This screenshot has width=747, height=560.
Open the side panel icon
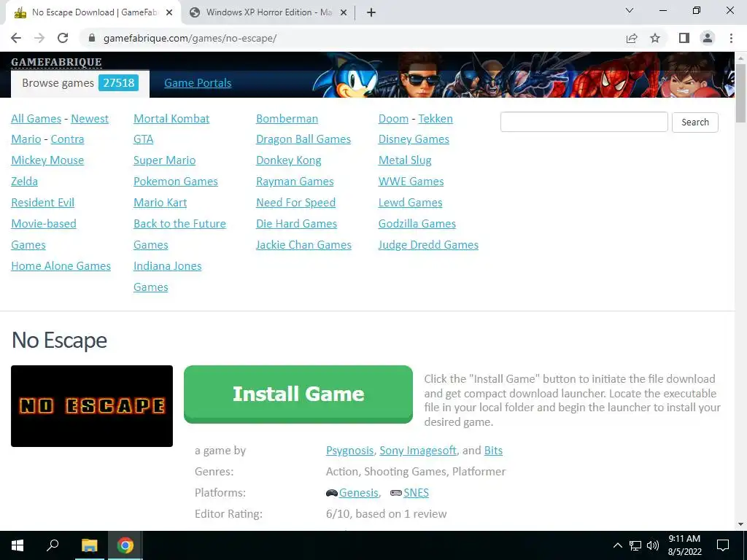pyautogui.click(x=684, y=38)
